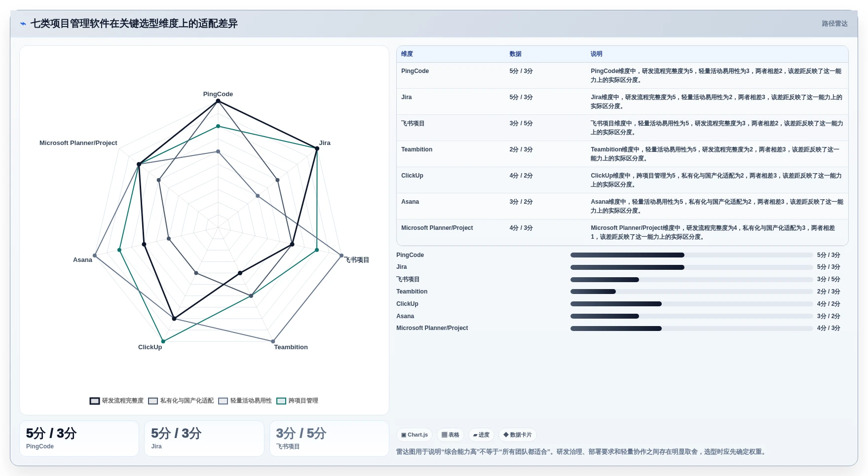
Task: Open the PingCode 5分 / 3分 data card
Action: click(x=79, y=439)
